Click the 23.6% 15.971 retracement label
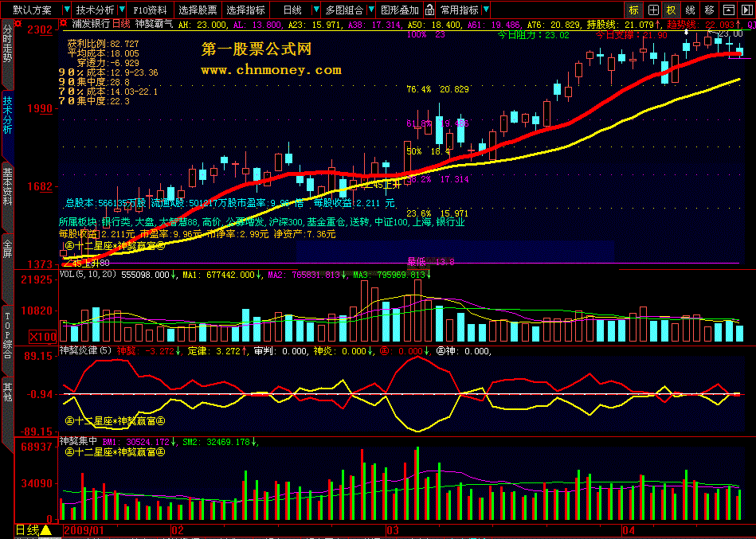This screenshot has width=756, height=539. (x=438, y=213)
